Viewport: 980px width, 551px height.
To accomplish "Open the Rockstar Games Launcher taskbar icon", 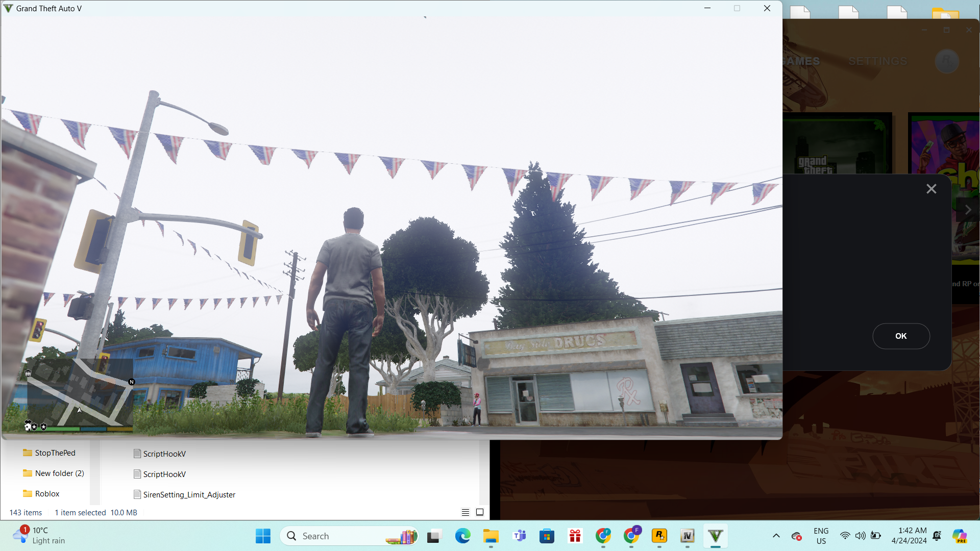I will click(659, 536).
